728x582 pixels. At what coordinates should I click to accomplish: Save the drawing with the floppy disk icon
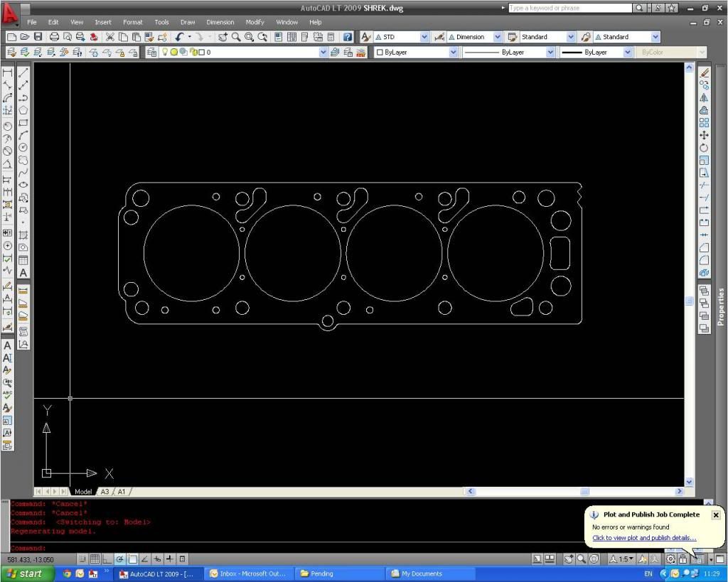tap(38, 37)
